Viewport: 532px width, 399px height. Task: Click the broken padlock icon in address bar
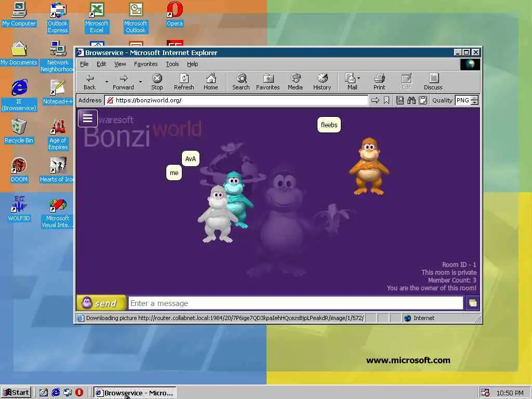click(x=110, y=100)
